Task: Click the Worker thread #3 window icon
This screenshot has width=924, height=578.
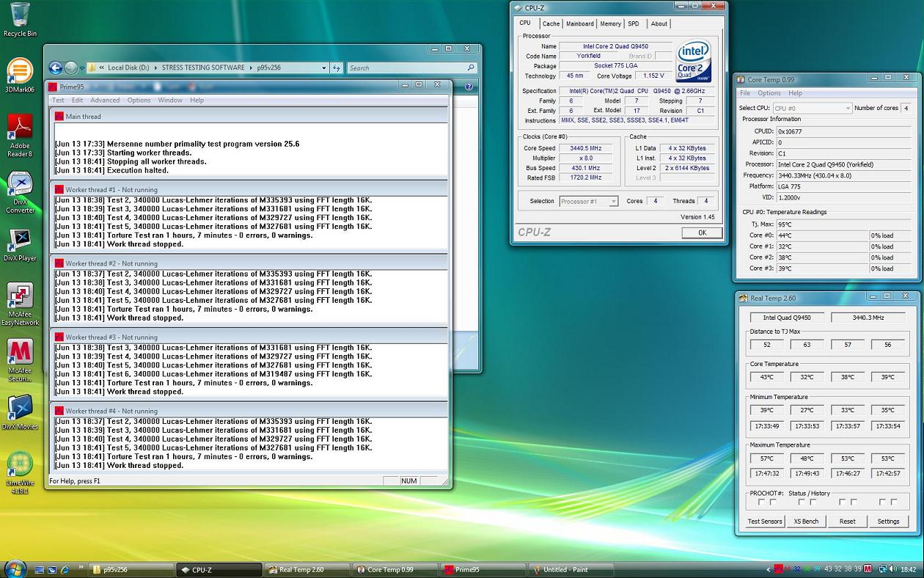Action: pos(59,337)
